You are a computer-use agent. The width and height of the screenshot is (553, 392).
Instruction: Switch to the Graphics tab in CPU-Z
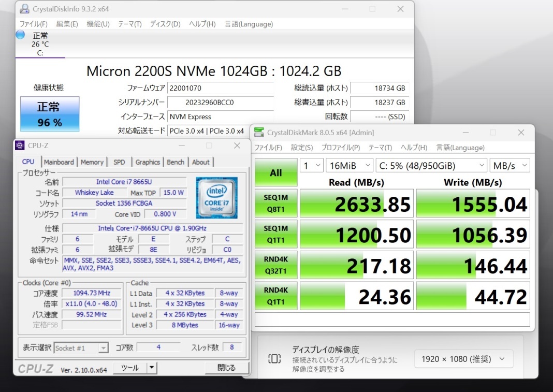click(x=148, y=162)
